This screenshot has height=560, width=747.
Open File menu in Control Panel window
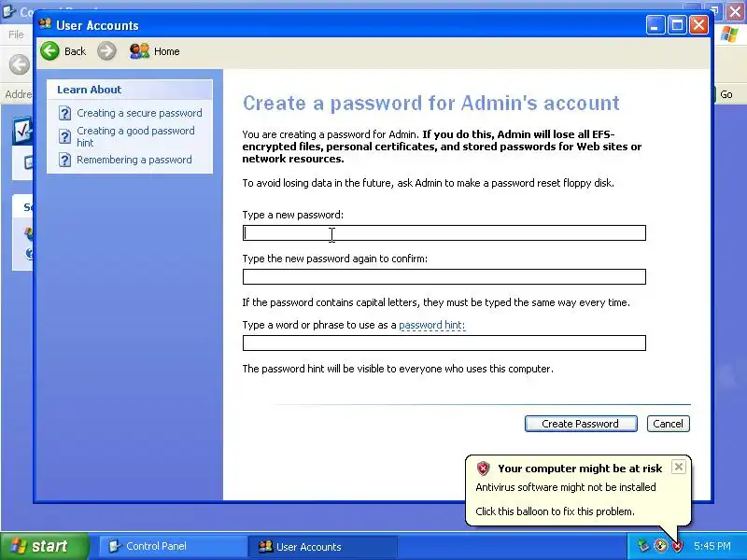tap(16, 35)
